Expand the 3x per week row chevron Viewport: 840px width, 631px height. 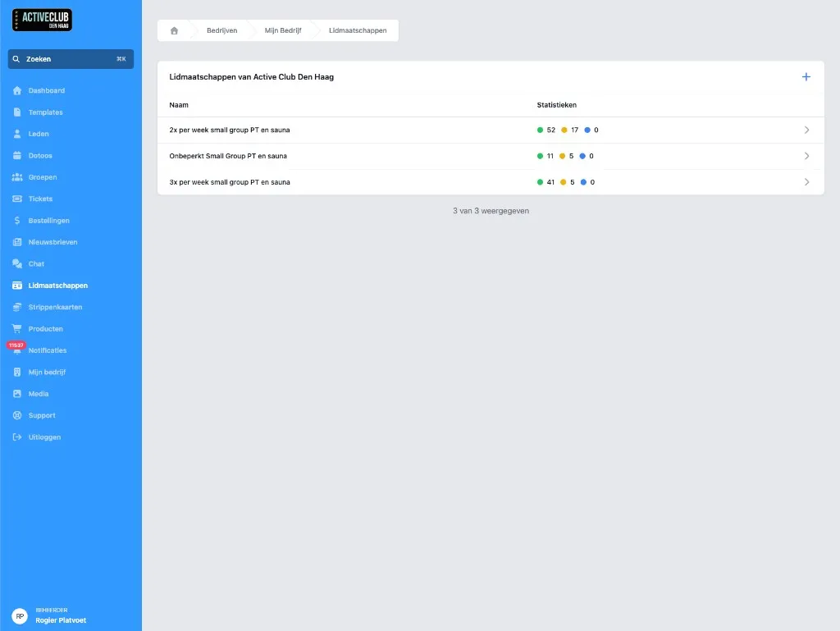806,182
